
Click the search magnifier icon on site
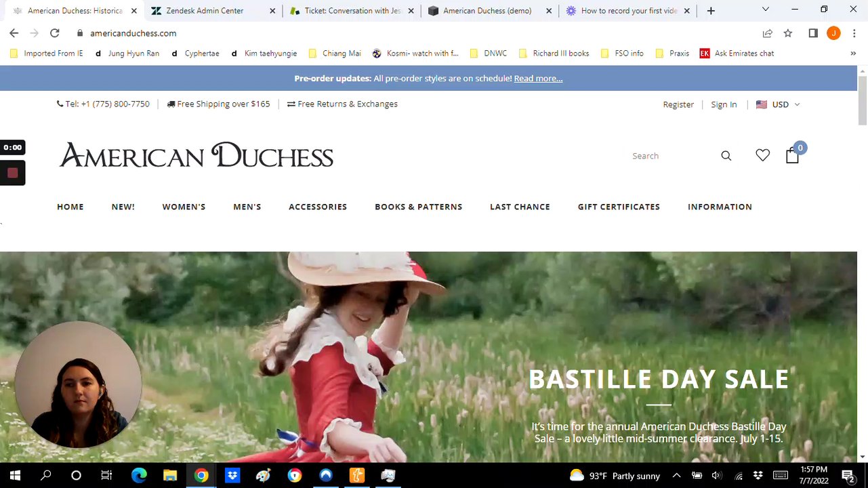point(726,156)
